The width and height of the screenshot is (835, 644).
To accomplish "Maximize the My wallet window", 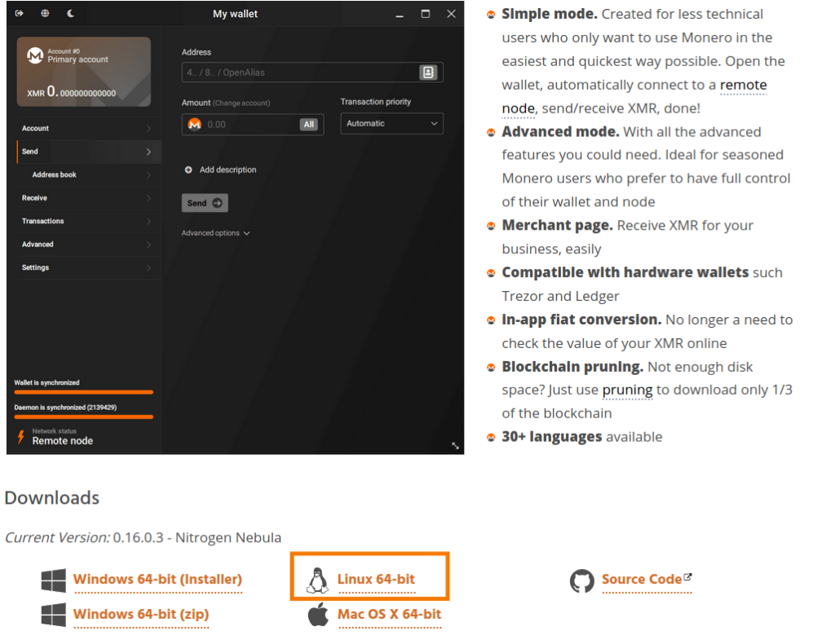I will point(426,14).
